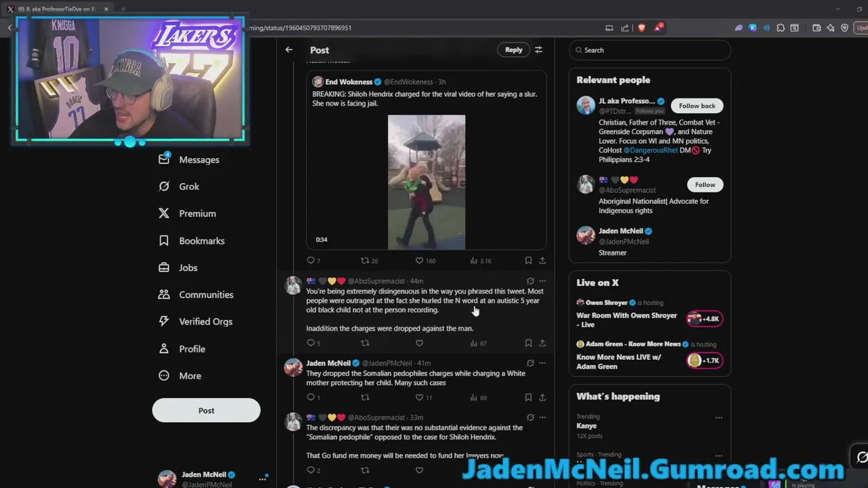The image size is (868, 488).
Task: Share the 'extremely disingenuous' reply
Action: [x=542, y=343]
